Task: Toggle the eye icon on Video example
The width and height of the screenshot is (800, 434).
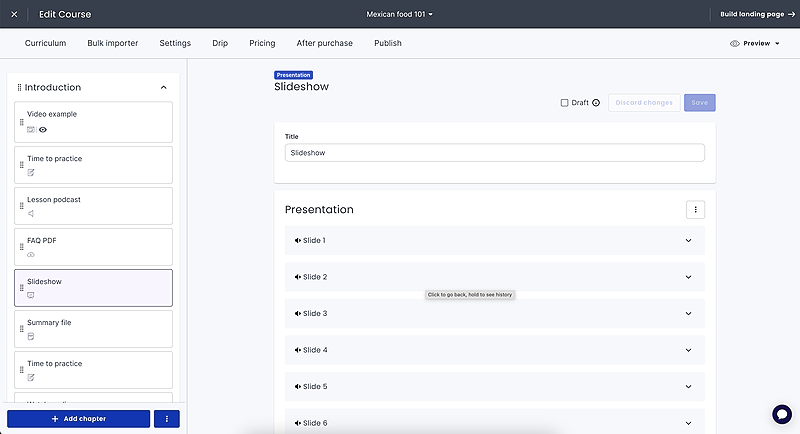Action: tap(43, 130)
